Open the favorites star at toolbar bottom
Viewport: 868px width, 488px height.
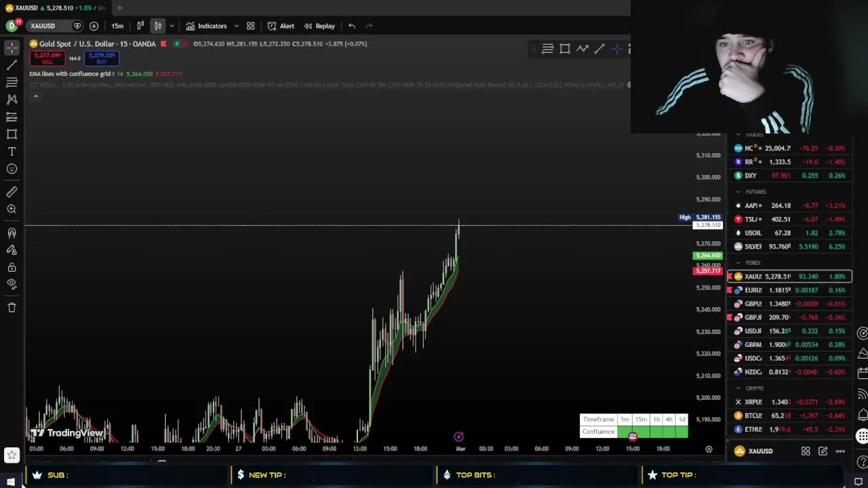tap(12, 455)
